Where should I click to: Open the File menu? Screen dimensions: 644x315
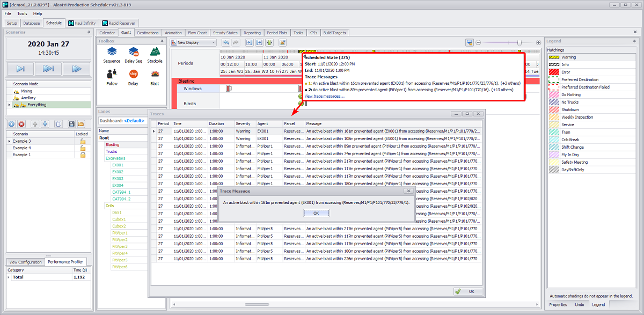[x=8, y=13]
